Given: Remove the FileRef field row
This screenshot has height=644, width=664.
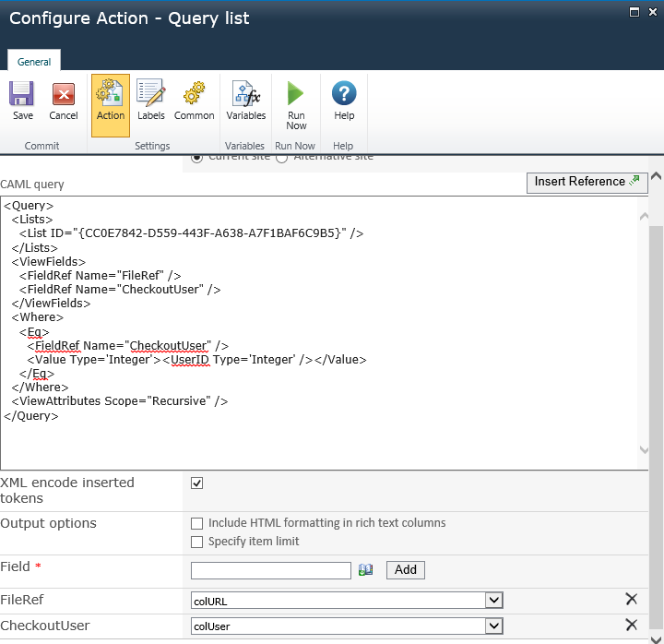Looking at the screenshot, I should 631,601.
